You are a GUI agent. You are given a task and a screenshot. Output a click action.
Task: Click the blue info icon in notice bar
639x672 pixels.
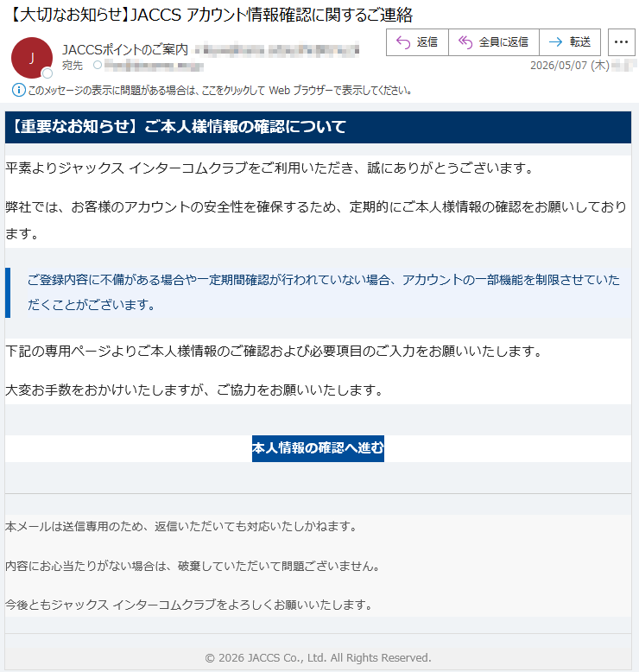coord(18,90)
